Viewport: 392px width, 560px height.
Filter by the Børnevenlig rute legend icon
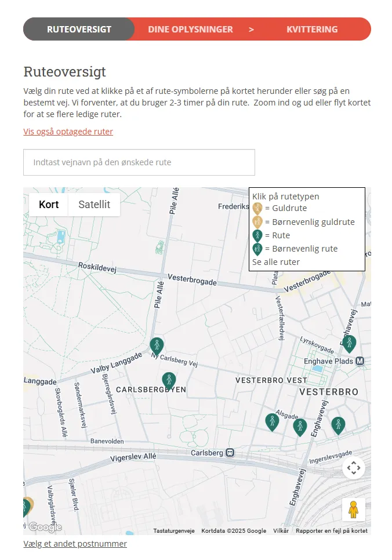[x=257, y=249]
